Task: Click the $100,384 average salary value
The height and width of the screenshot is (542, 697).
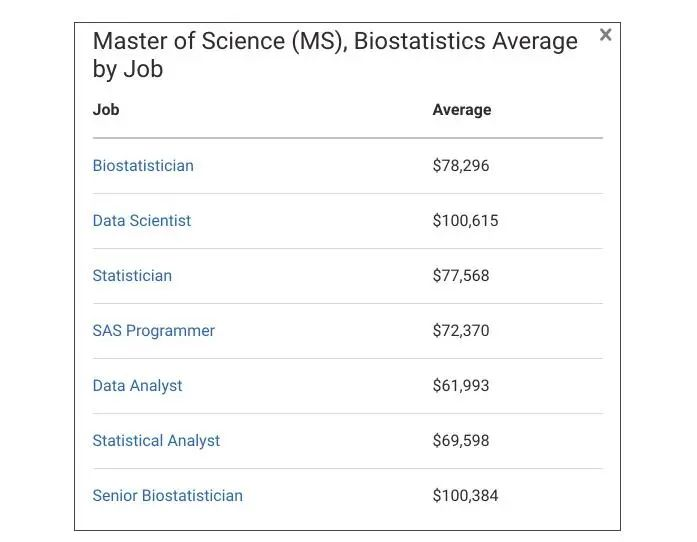Action: pos(465,496)
